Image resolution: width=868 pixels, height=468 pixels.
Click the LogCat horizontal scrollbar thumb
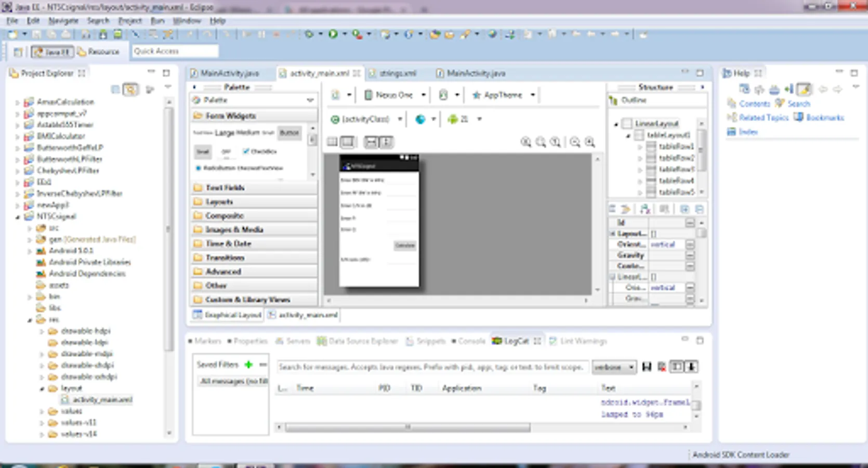click(x=407, y=427)
